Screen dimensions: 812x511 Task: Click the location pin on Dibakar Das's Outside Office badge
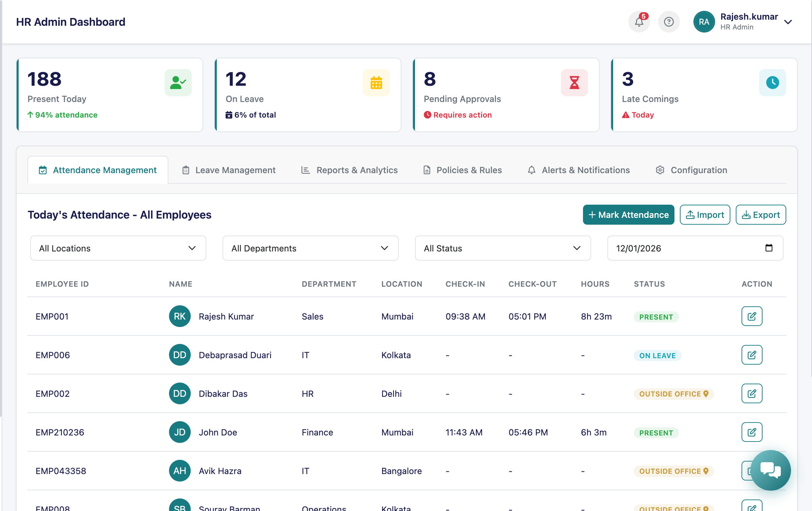pyautogui.click(x=706, y=394)
